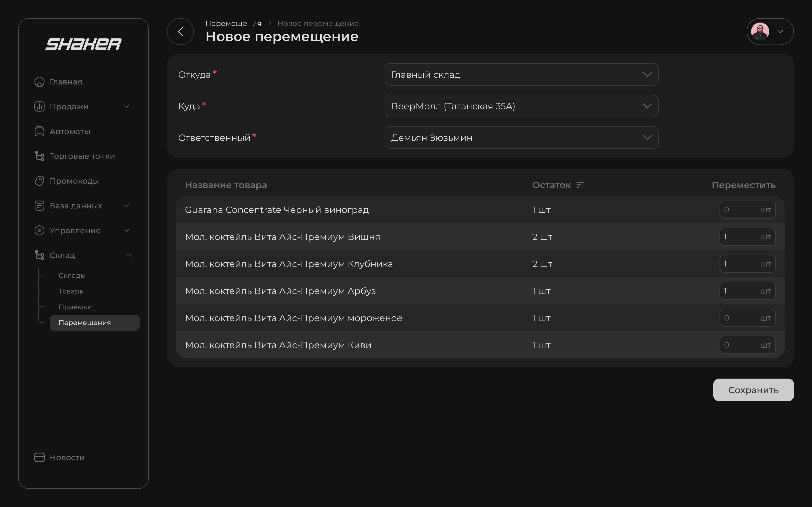The image size is (812, 507).
Task: Click the Новости icon in sidebar
Action: coord(39,457)
